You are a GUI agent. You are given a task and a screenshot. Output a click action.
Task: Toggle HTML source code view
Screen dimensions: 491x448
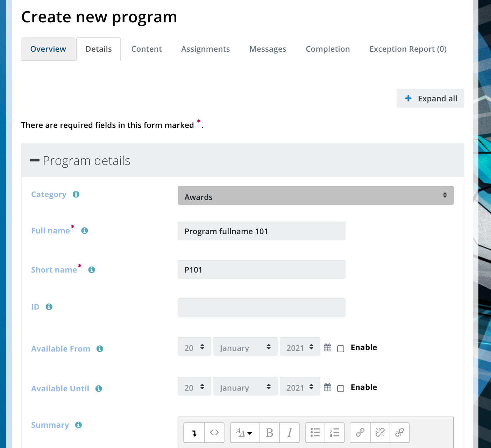(x=214, y=433)
